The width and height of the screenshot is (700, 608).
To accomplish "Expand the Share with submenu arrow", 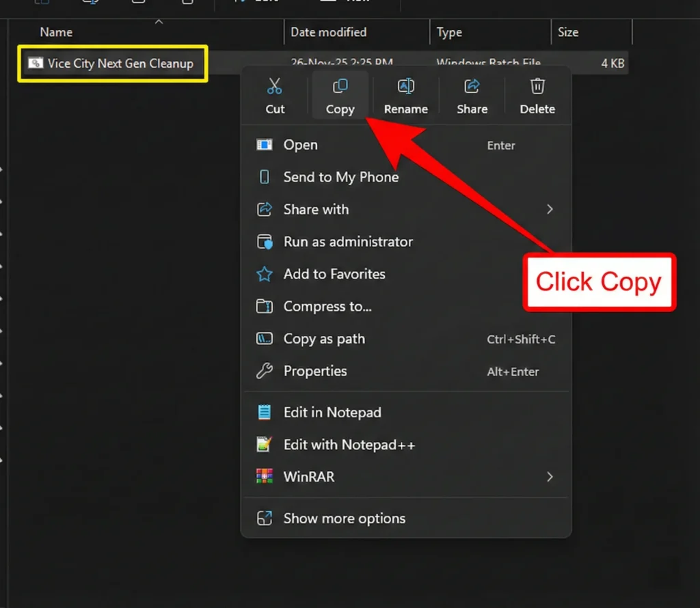I will 550,210.
